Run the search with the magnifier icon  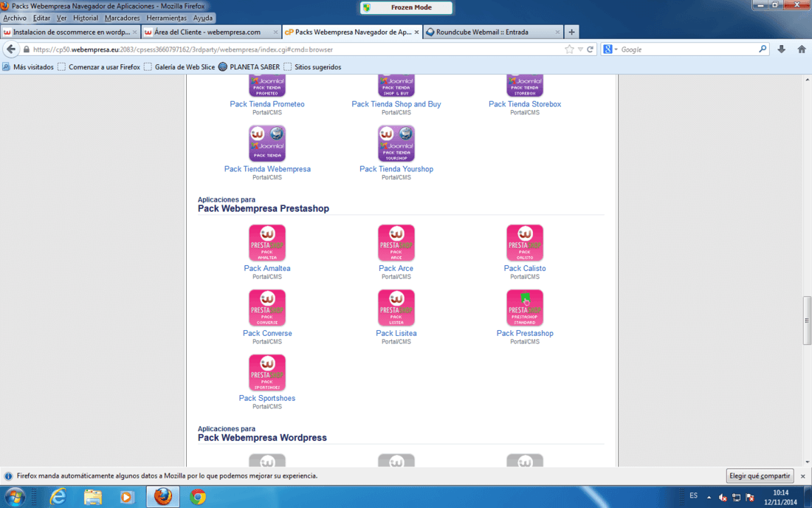pos(763,49)
